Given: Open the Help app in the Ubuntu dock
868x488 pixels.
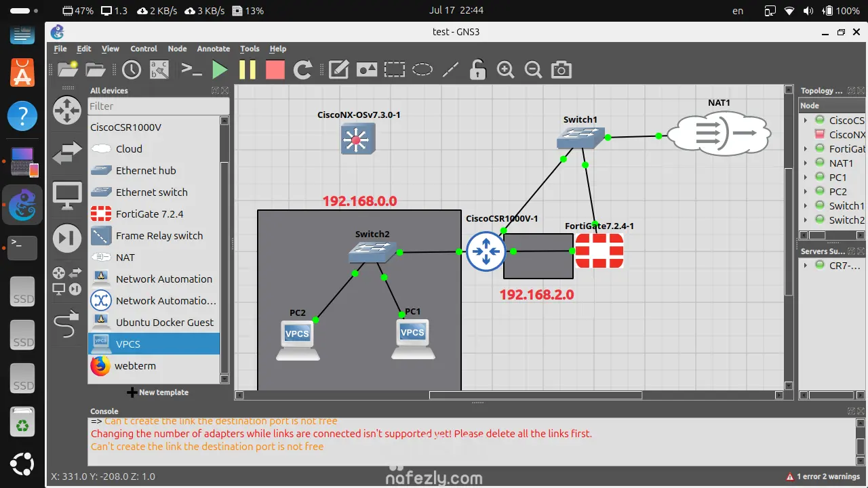Looking at the screenshot, I should (x=22, y=116).
